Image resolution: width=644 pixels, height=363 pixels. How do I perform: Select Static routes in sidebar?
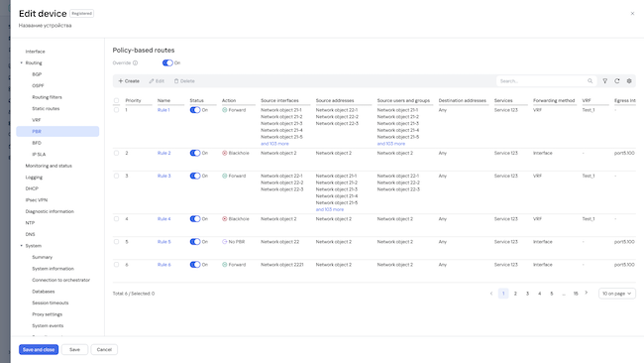46,108
